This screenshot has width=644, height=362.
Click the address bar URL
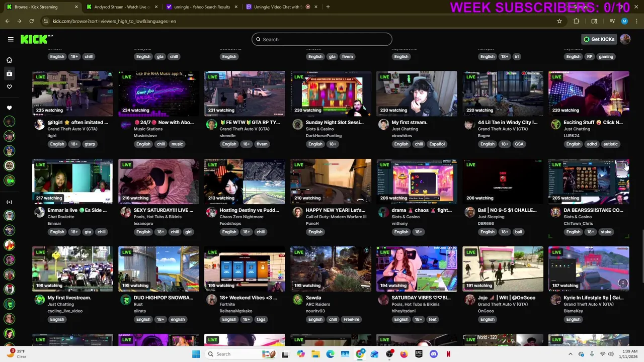tap(114, 21)
